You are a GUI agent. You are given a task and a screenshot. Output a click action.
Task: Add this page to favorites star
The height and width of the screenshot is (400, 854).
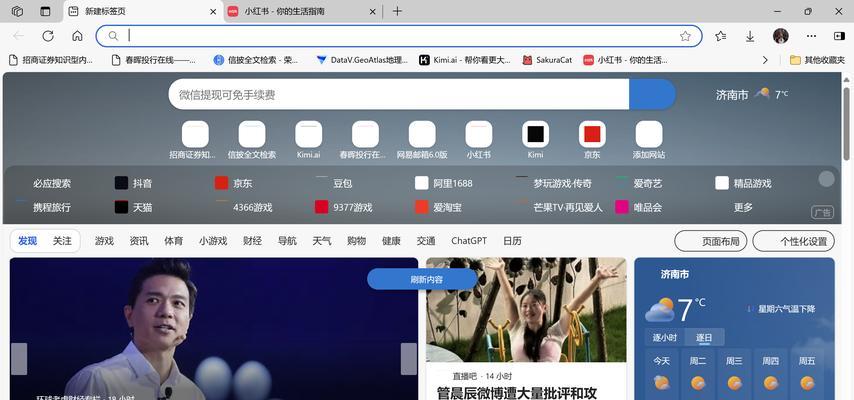coord(685,36)
